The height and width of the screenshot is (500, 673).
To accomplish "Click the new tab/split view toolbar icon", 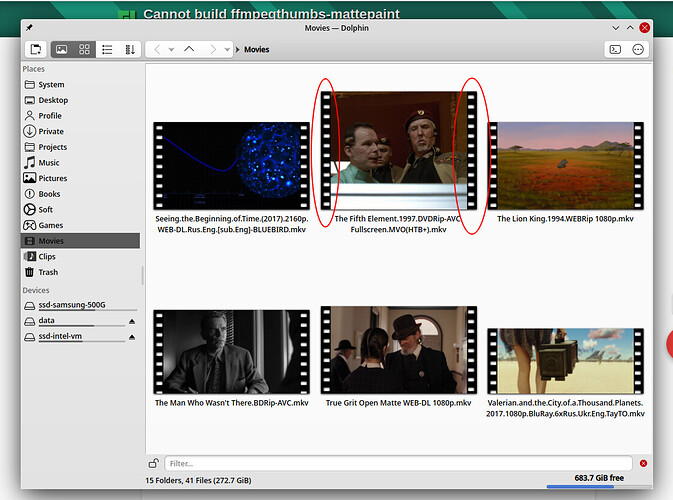I will click(36, 49).
